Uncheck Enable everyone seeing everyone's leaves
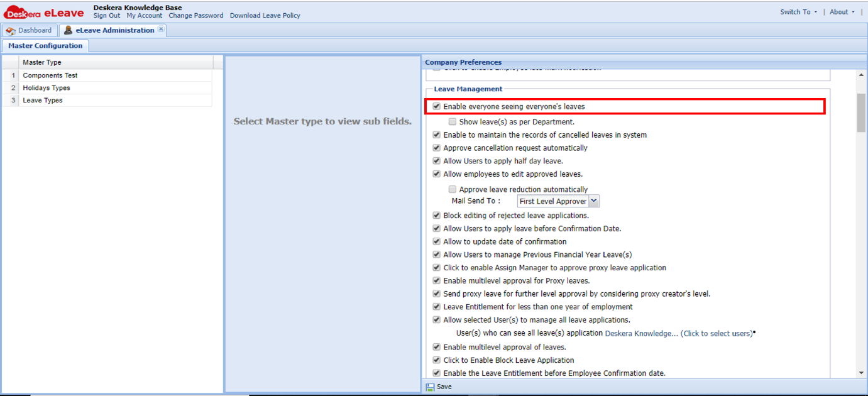The width and height of the screenshot is (868, 396). [436, 106]
